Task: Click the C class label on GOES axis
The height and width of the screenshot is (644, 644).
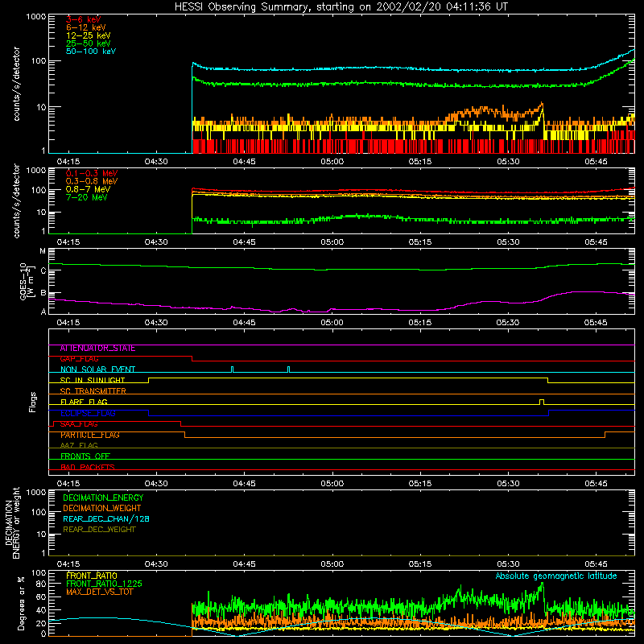Action: [x=43, y=270]
